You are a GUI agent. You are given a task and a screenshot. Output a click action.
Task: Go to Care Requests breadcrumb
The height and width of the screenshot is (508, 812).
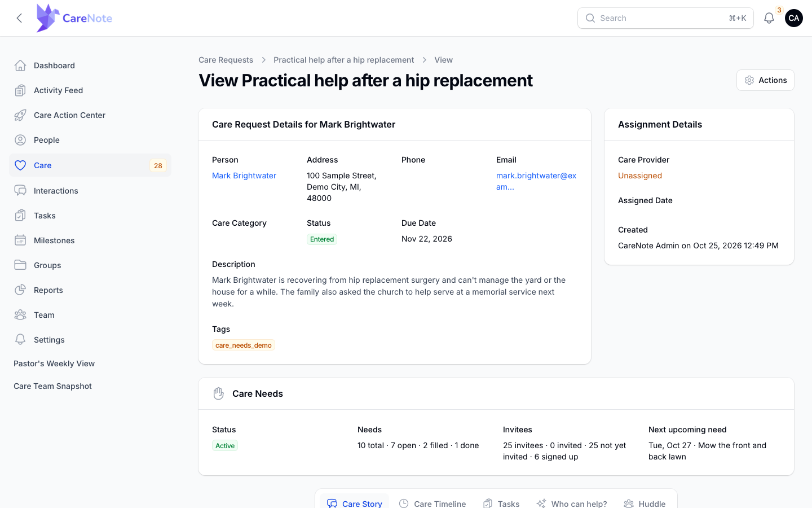tap(226, 60)
